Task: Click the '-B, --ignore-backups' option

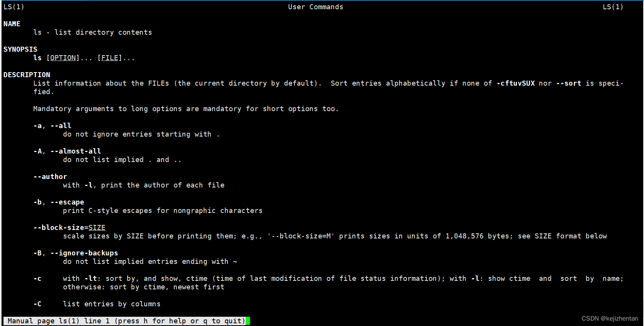Action: click(76, 253)
